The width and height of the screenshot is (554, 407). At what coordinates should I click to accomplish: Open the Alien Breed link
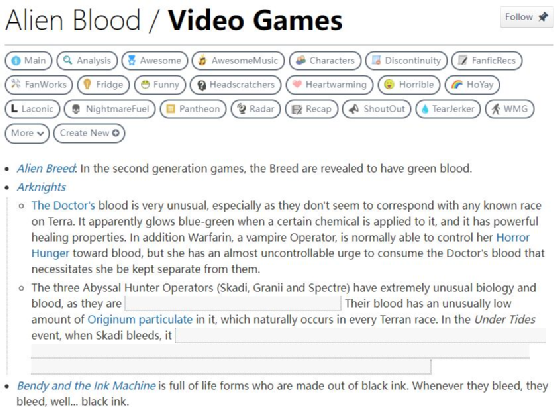[x=46, y=169]
